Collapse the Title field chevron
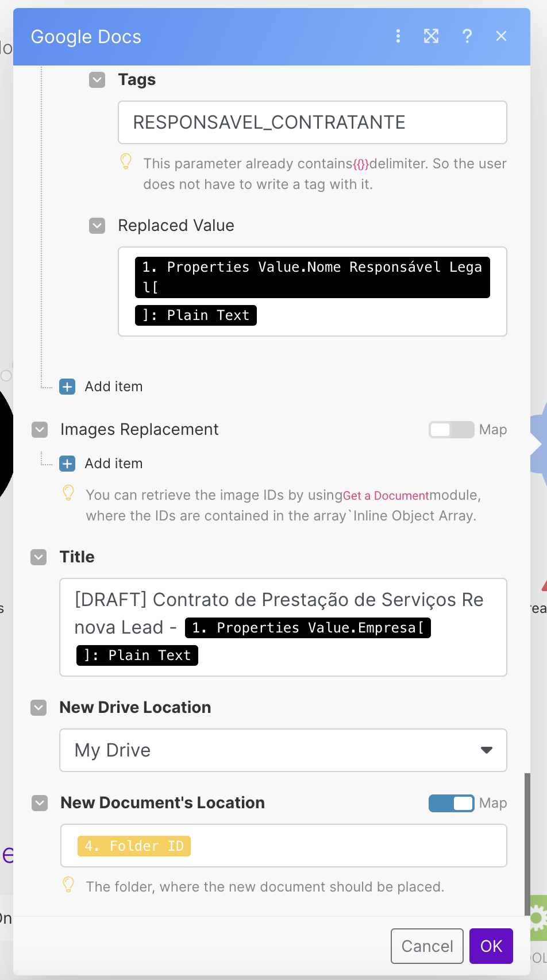Viewport: 547px width, 980px height. pyautogui.click(x=38, y=557)
